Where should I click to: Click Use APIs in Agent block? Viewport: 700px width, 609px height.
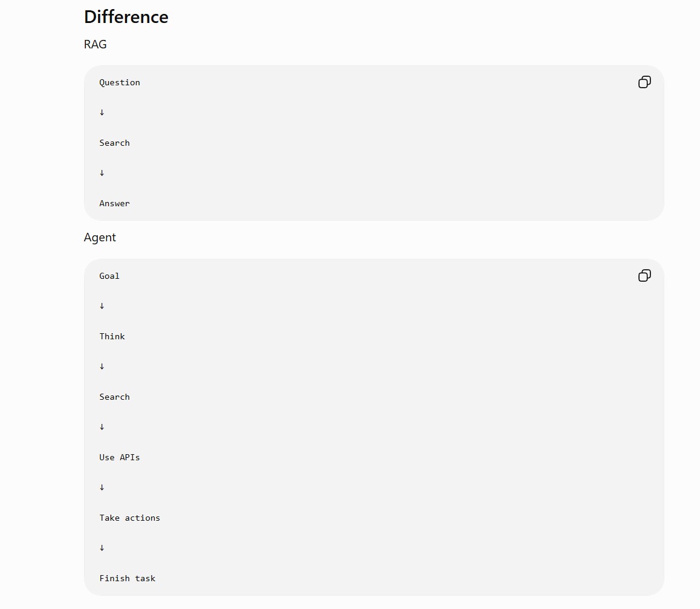[x=120, y=457]
